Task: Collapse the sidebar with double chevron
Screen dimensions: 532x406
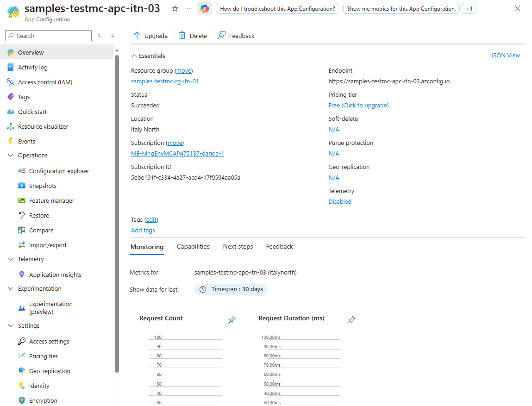Action: pyautogui.click(x=113, y=36)
